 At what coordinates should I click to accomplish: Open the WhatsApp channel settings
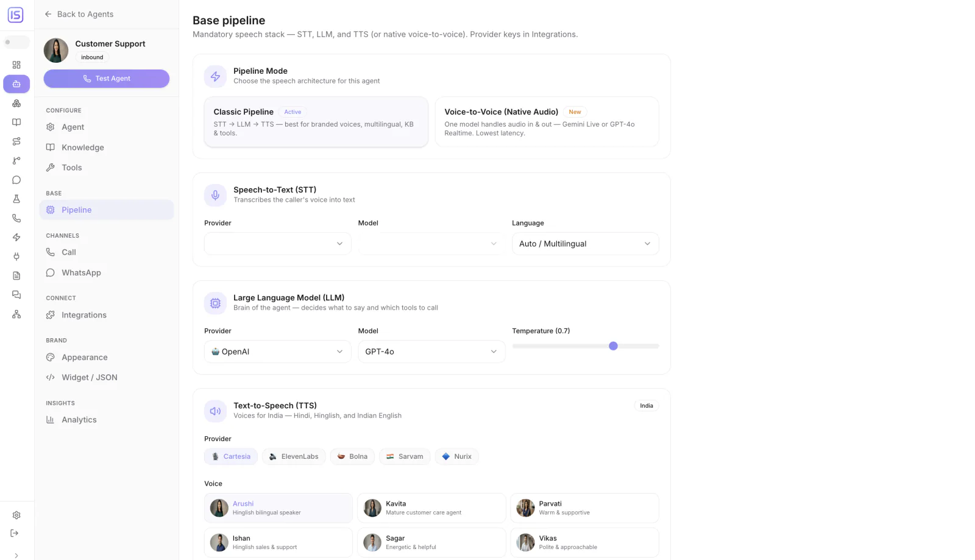[x=107, y=272]
